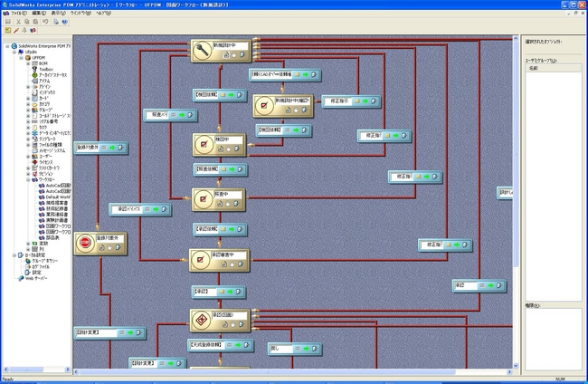Viewport: 588px width, 384px height.
Task: Select the ライセンス tree item
Action: point(46,162)
